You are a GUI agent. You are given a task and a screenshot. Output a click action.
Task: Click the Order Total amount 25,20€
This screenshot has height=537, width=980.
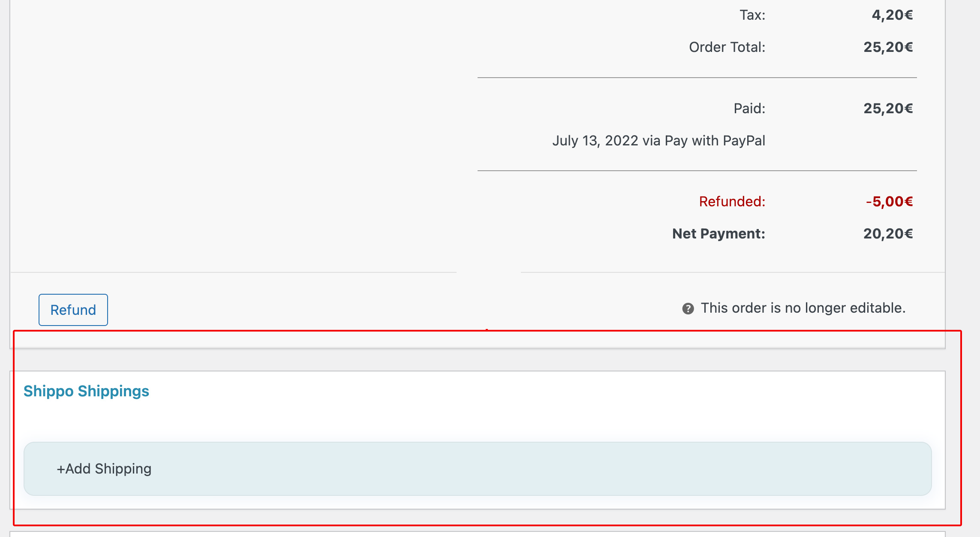tap(888, 47)
